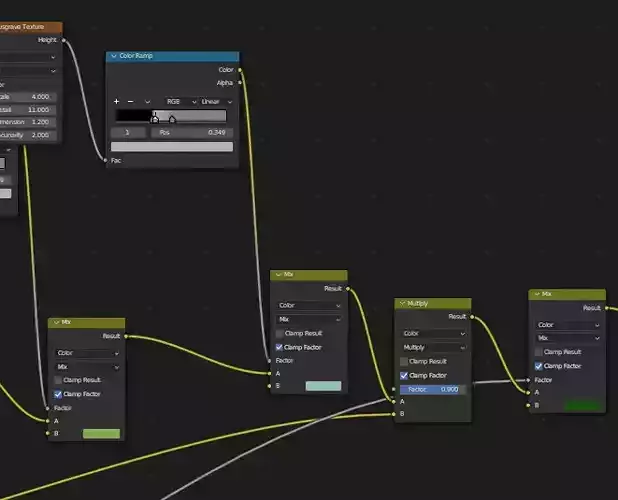Click Factor socket of teal-swatch Mix node
Viewport: 618px width, 500px height.
[270, 361]
